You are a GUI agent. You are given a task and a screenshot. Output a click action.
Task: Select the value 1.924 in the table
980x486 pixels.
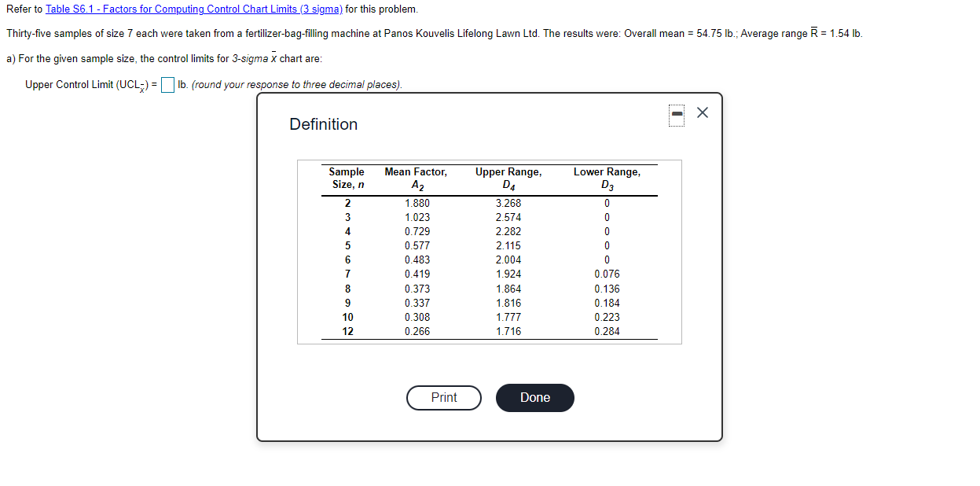point(508,274)
